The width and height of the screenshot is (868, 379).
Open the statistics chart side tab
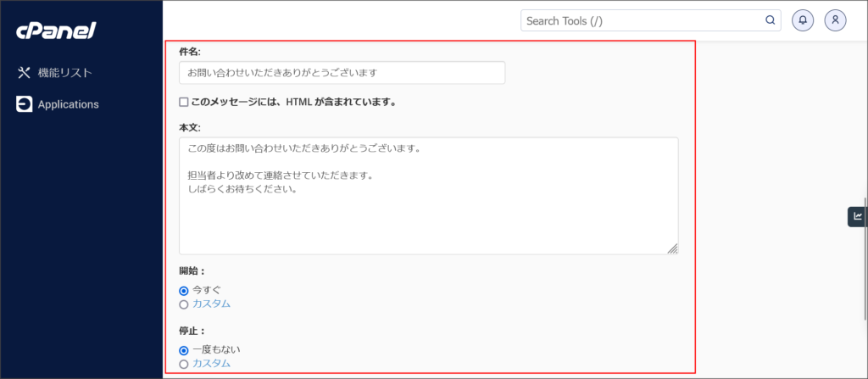point(857,216)
